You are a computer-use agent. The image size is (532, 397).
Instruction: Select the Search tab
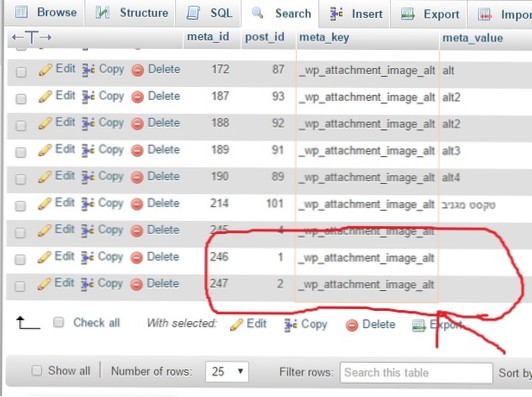[x=281, y=14]
